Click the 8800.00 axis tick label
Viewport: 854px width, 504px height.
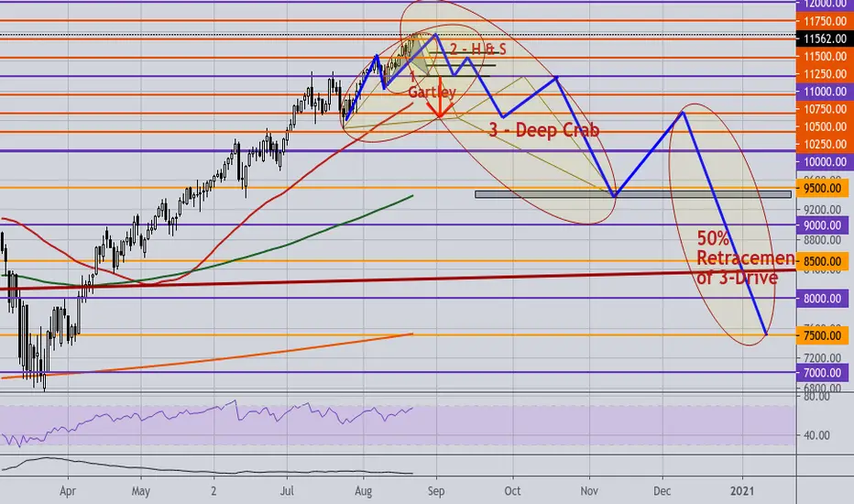pos(823,240)
